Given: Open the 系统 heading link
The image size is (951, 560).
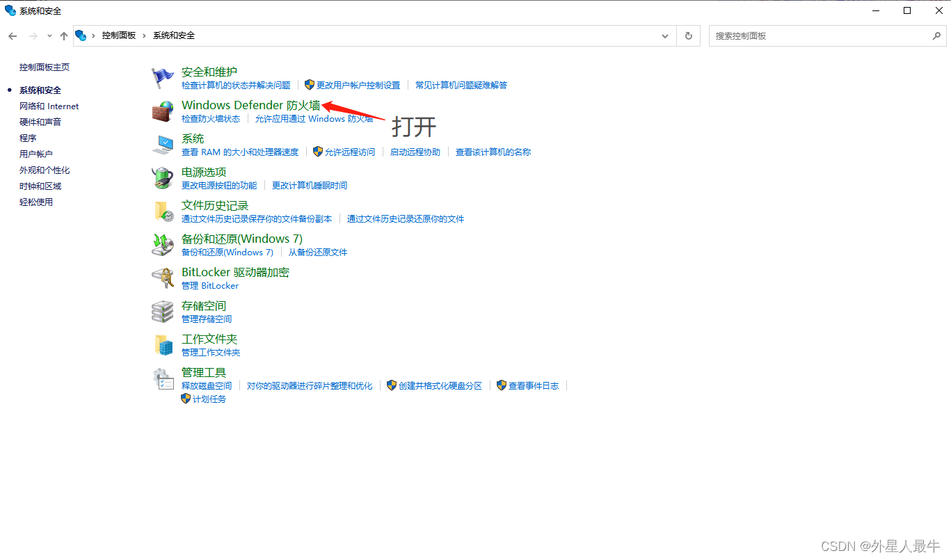Looking at the screenshot, I should click(193, 138).
